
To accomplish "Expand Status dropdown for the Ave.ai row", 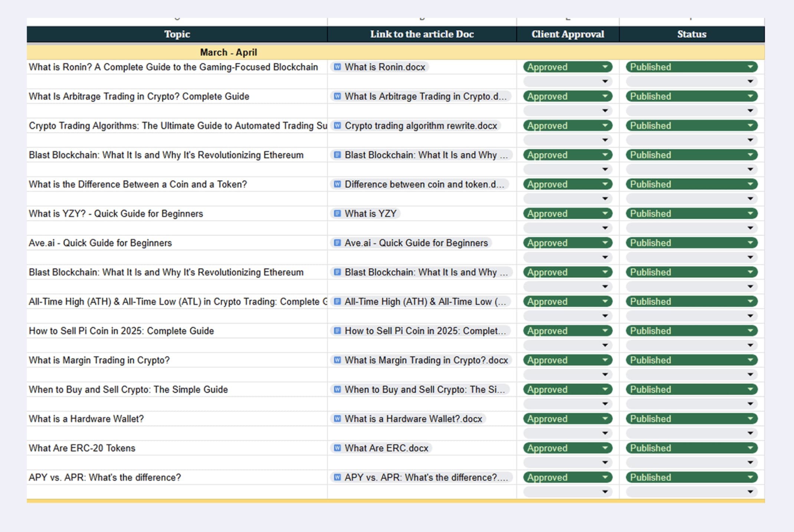I will coord(692,243).
